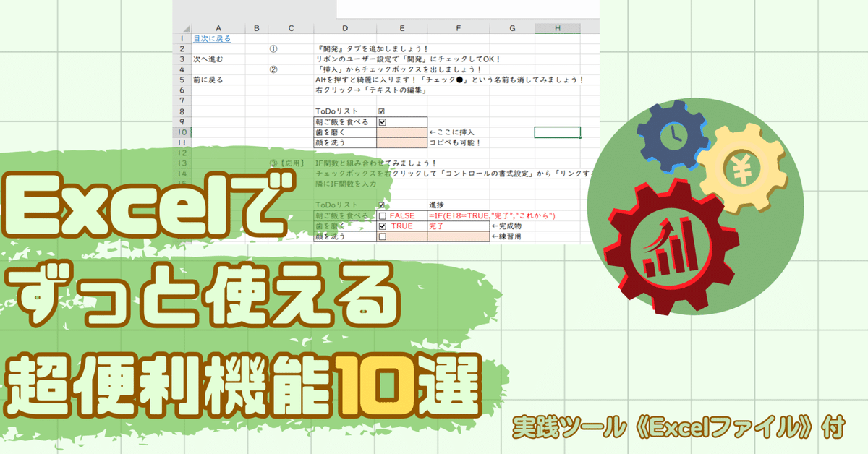
Task: Click red FALSE value cell
Action: [x=401, y=215]
